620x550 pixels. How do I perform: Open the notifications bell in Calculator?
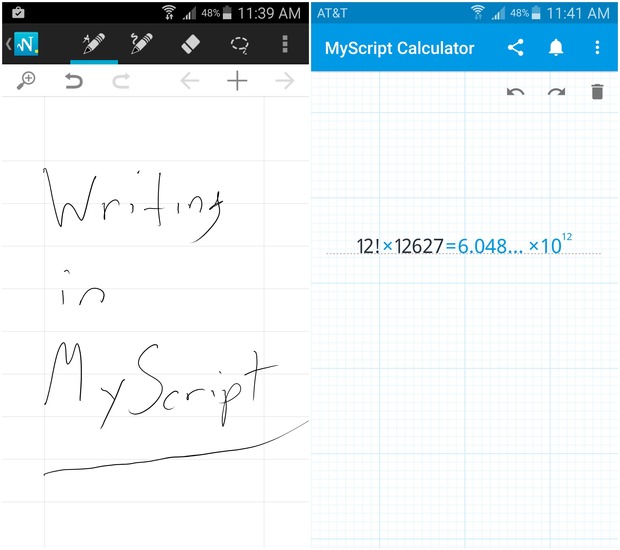tap(556, 47)
